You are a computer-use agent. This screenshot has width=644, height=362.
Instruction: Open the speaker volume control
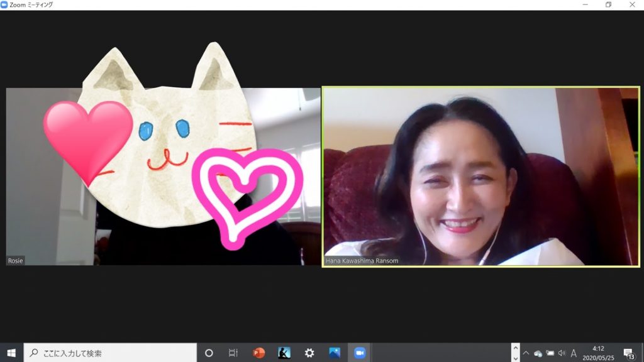pos(562,353)
